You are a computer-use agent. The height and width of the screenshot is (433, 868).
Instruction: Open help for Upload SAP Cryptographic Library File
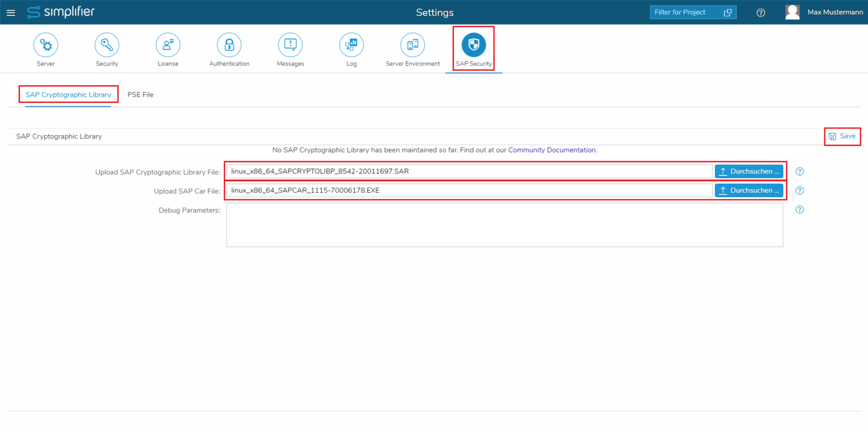coord(799,171)
